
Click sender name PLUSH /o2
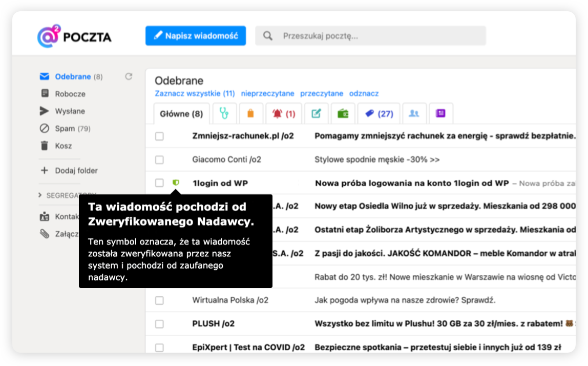(x=214, y=323)
